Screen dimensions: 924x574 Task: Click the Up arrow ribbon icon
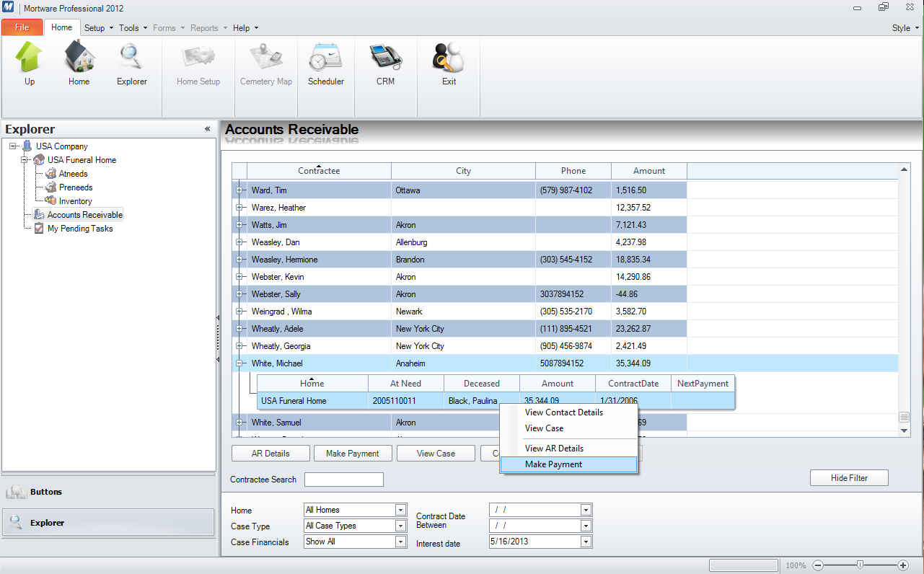[x=30, y=58]
